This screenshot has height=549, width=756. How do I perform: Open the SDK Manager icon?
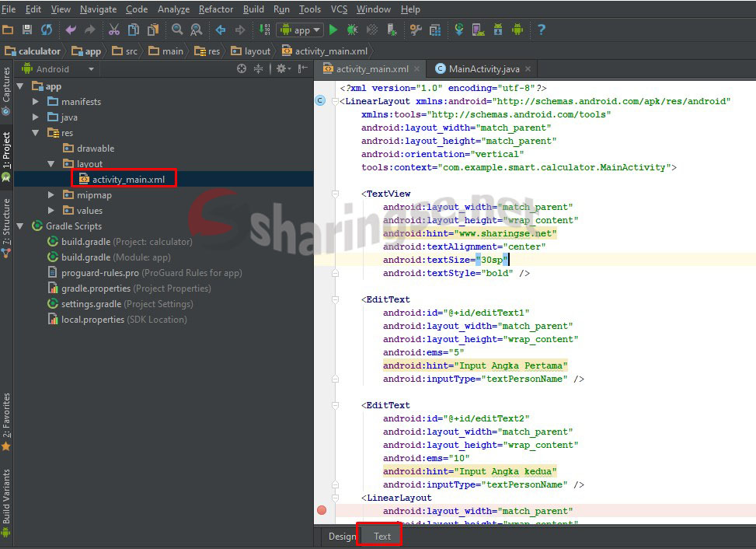497,30
